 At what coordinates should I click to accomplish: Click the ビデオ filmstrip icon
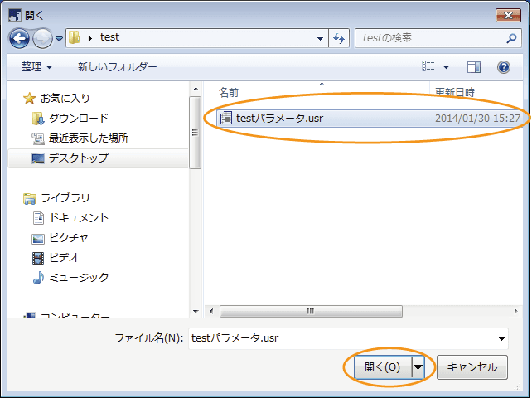click(x=38, y=258)
